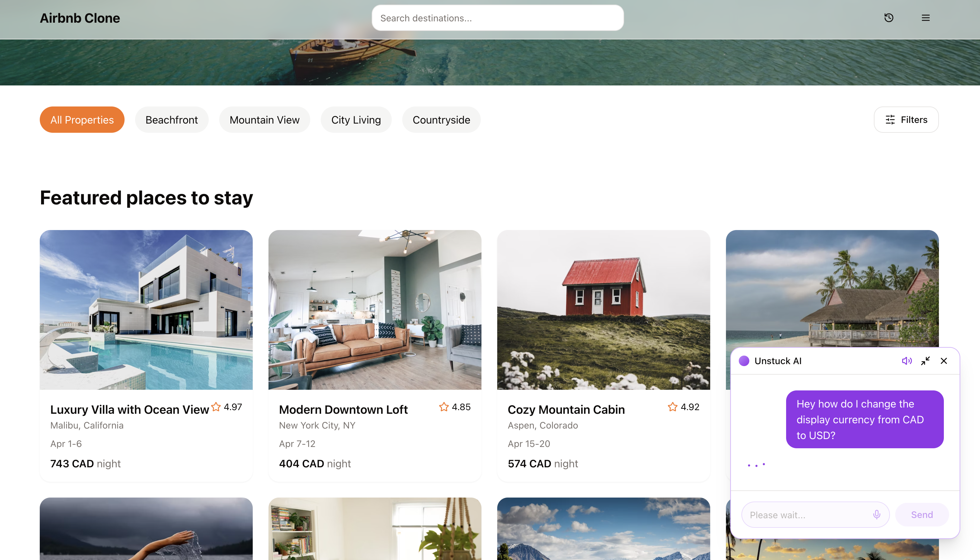
Task: Click the star next to 4.92
Action: (672, 407)
